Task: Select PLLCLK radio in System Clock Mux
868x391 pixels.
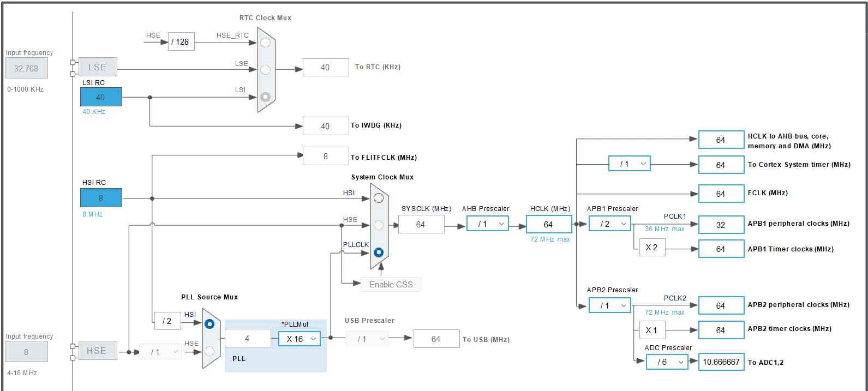Action: coord(379,252)
